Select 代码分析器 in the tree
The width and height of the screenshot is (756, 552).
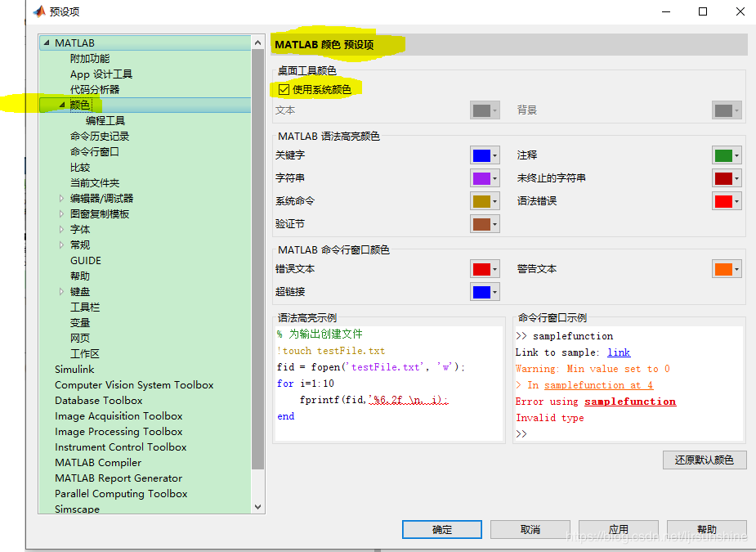click(x=95, y=89)
